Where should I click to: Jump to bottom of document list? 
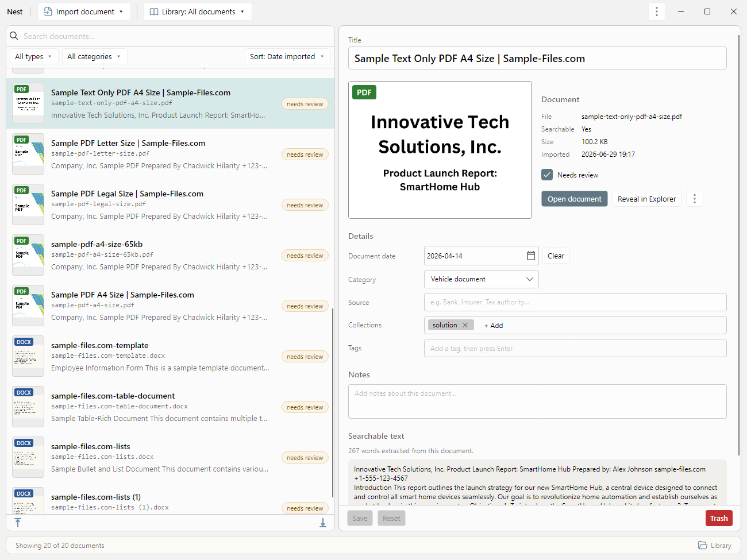pyautogui.click(x=323, y=523)
